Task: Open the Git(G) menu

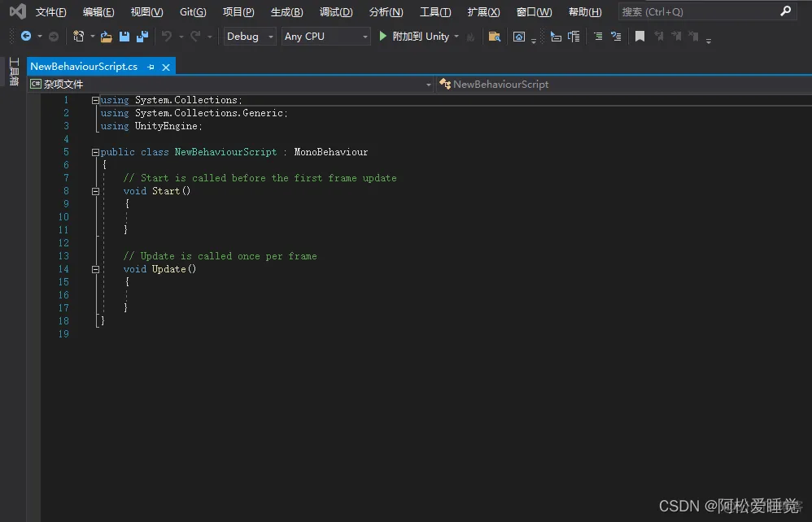Action: (x=193, y=11)
